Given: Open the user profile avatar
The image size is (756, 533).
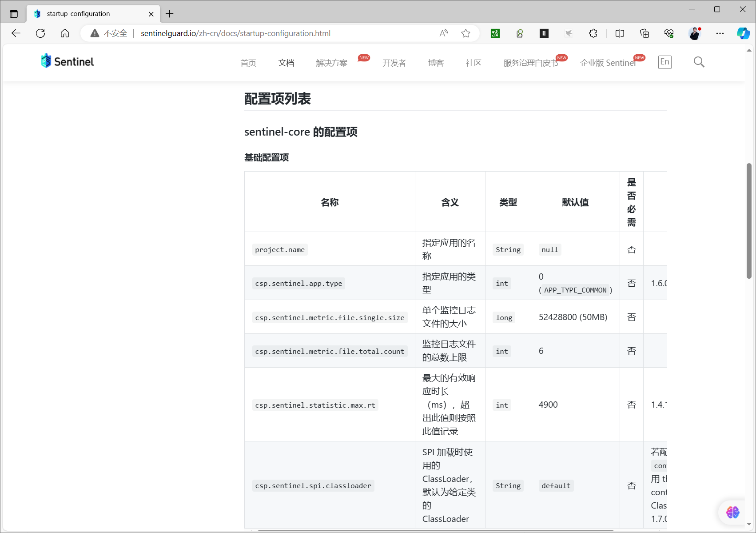Looking at the screenshot, I should coord(695,33).
